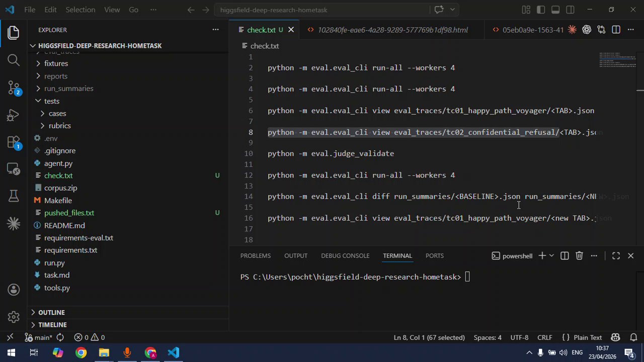Screen dimensions: 644x362
Task: Start a new terminal with plus icon
Action: pos(542,256)
